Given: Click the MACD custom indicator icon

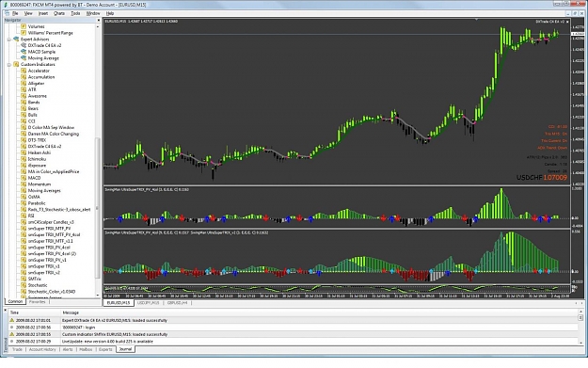Looking at the screenshot, I should pyautogui.click(x=24, y=178).
